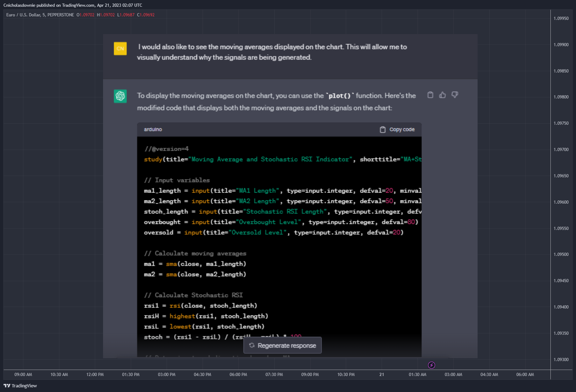
Task: Click the purple lightning bolt icon
Action: [x=431, y=365]
